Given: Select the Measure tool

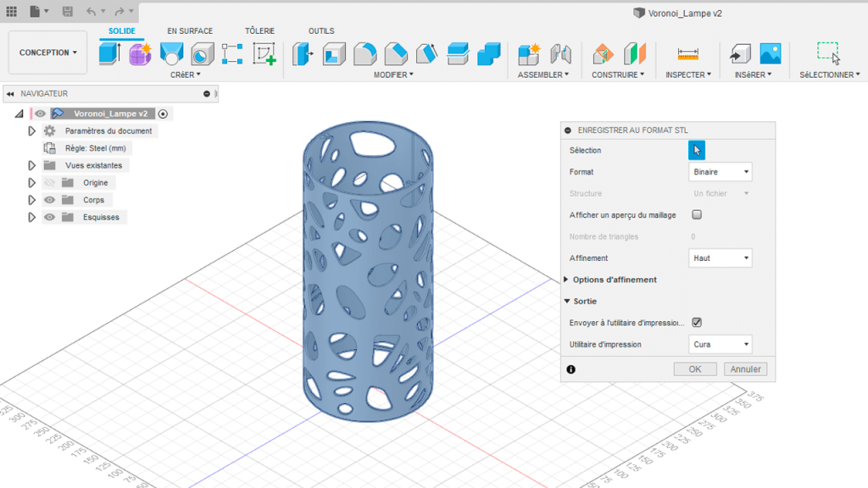Looking at the screenshot, I should coord(687,54).
